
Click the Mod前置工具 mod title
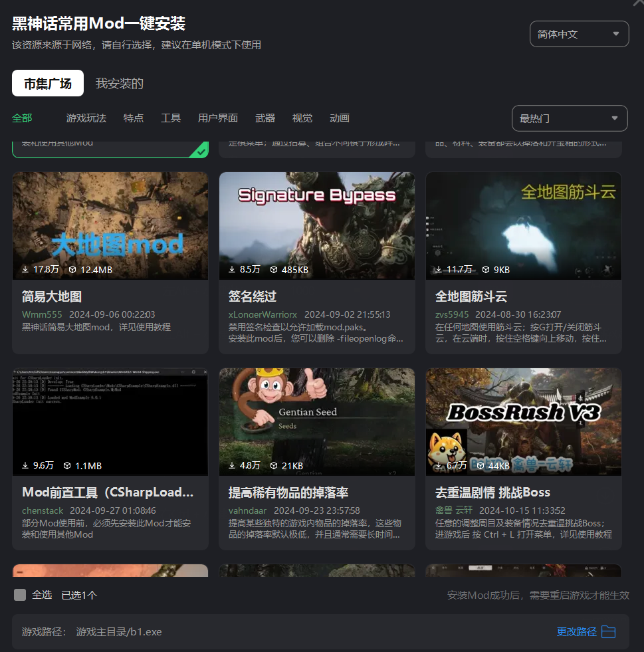pos(108,492)
